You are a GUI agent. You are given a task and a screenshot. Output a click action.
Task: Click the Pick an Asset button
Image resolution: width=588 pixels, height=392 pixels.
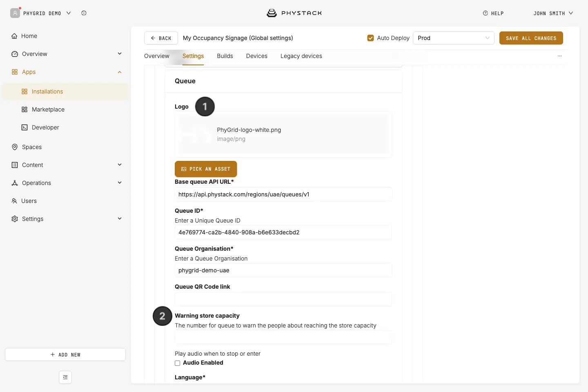(x=206, y=169)
